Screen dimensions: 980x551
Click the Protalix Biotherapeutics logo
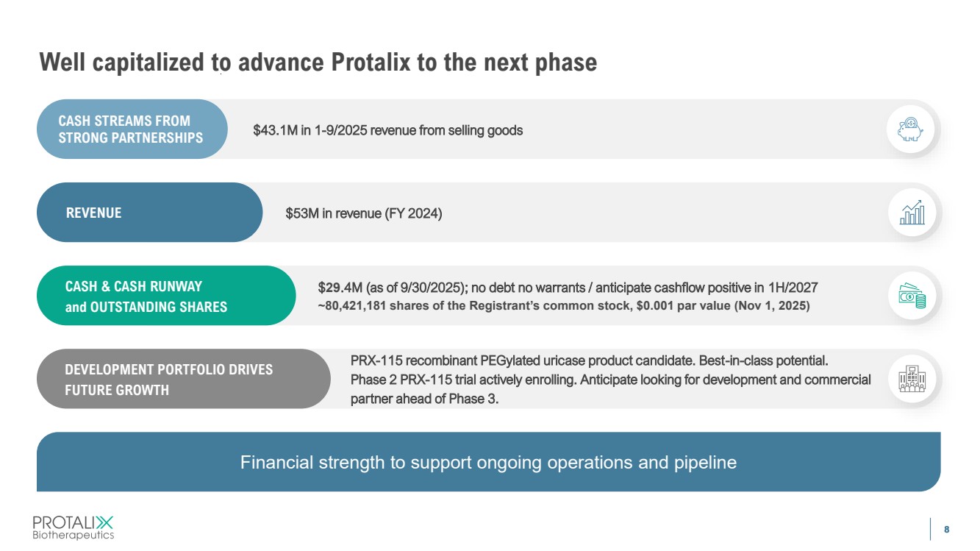(74, 527)
